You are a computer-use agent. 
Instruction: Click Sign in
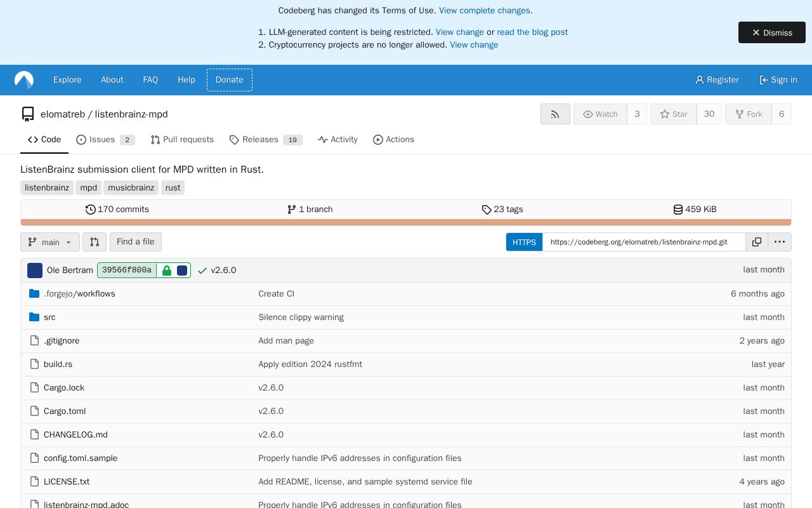pyautogui.click(x=778, y=80)
